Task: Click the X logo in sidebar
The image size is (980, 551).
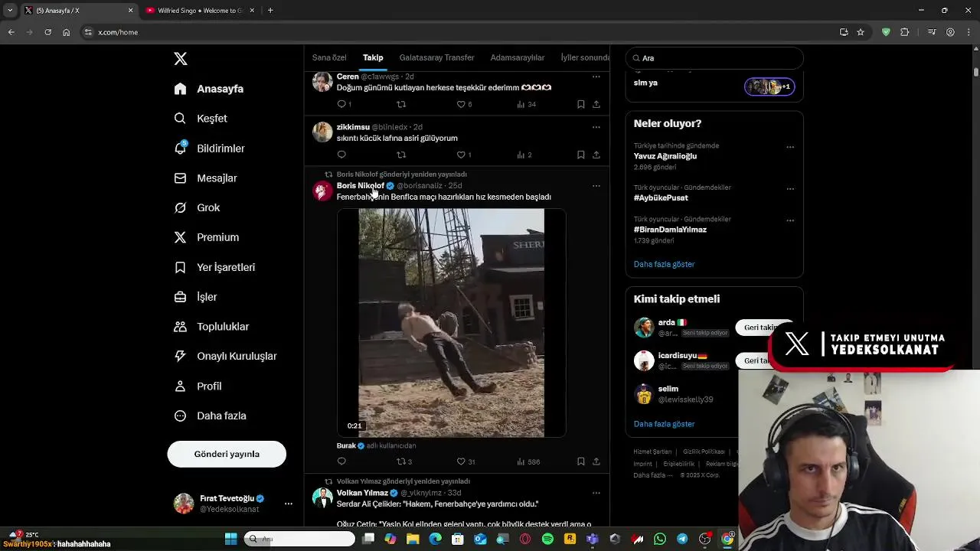Action: (181, 59)
